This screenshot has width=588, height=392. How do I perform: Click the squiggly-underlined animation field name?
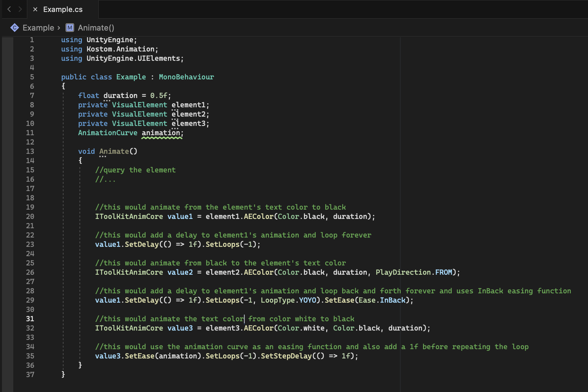click(x=161, y=133)
